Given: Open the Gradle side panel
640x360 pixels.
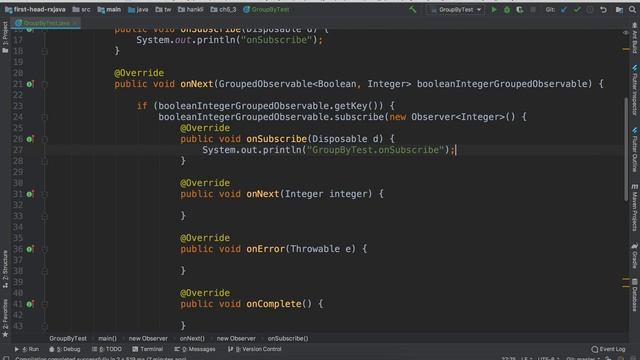Looking at the screenshot, I should click(x=634, y=256).
